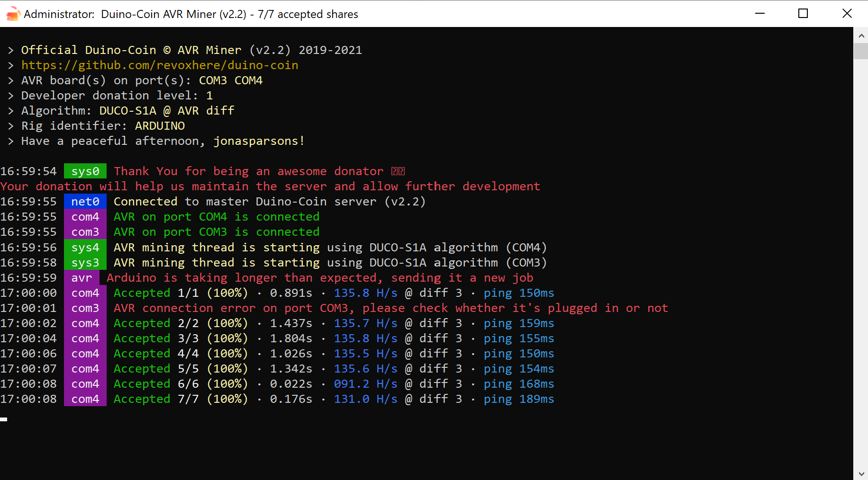The image size is (868, 480).
Task: Click the green sys4 tag
Action: pos(85,248)
